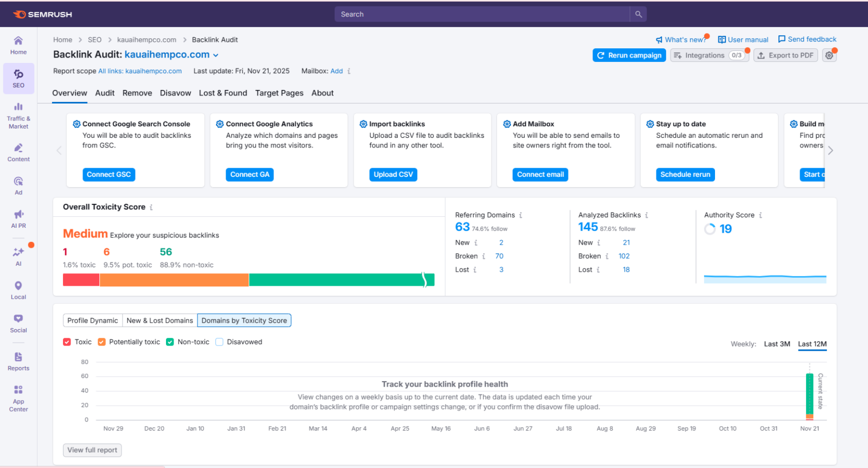Viewport: 868px width, 468px height.
Task: Open the Social sidebar section
Action: (18, 323)
